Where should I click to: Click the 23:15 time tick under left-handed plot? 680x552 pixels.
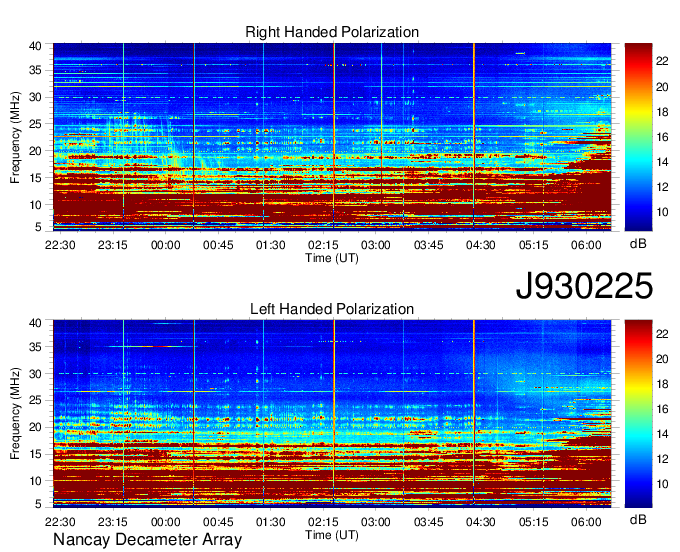[x=113, y=522]
